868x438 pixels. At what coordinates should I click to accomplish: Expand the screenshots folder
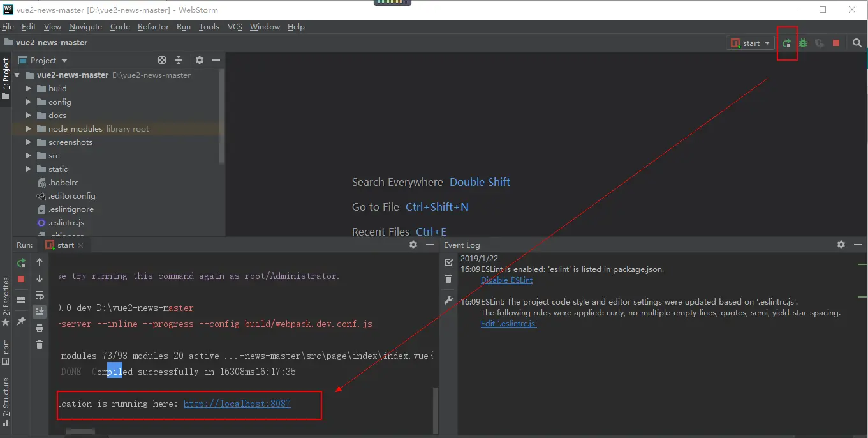point(29,142)
